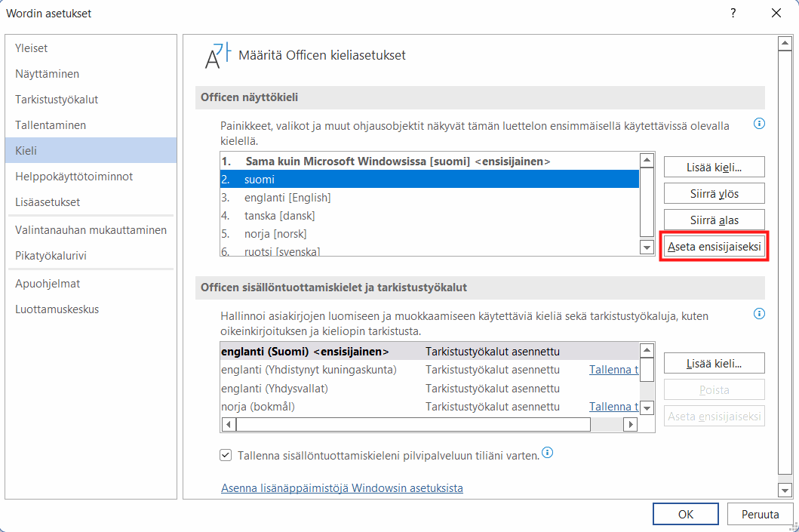Open Luottamuskeskus category
799x532 pixels.
91,309
